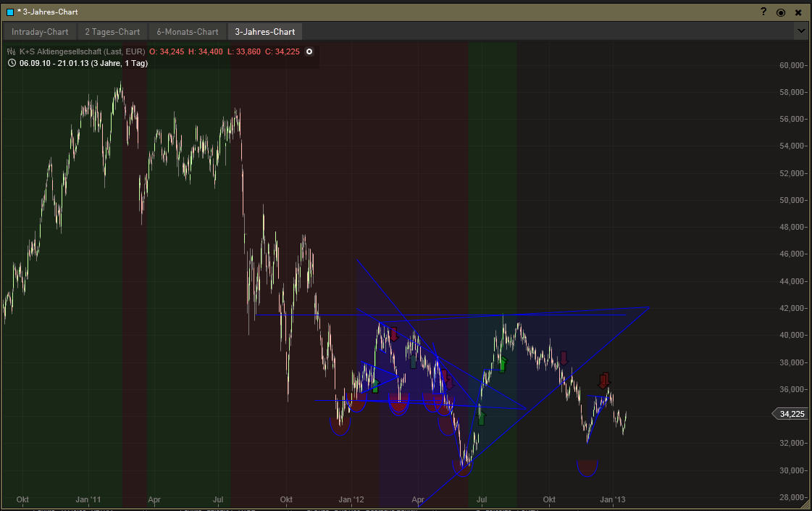Select the semicircle marker at the 30,000 low
This screenshot has width=812, height=511.
point(462,468)
